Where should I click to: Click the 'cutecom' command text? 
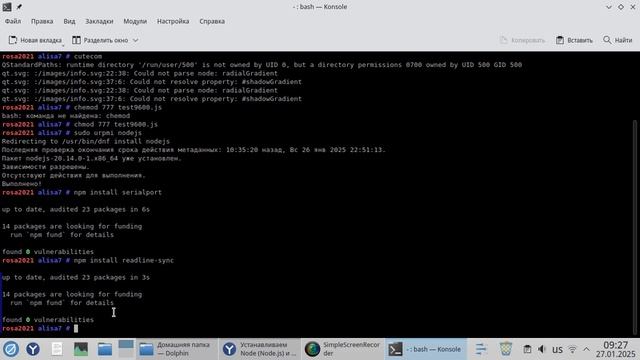pyautogui.click(x=88, y=56)
